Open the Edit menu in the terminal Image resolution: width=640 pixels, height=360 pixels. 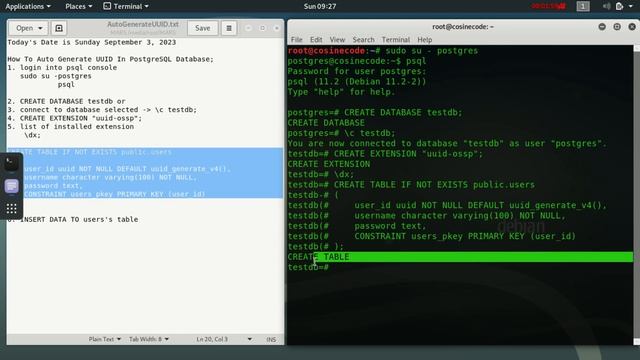[316, 40]
